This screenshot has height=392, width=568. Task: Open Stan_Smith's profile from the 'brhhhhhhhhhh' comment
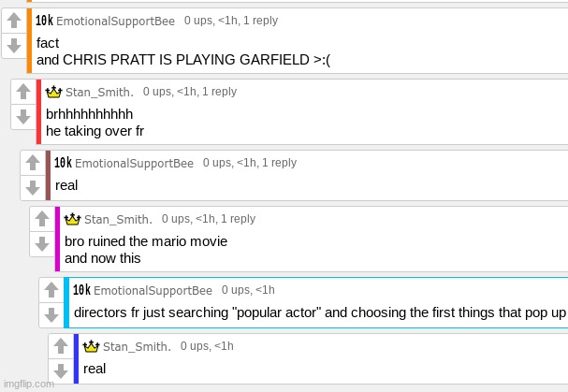[x=99, y=93]
